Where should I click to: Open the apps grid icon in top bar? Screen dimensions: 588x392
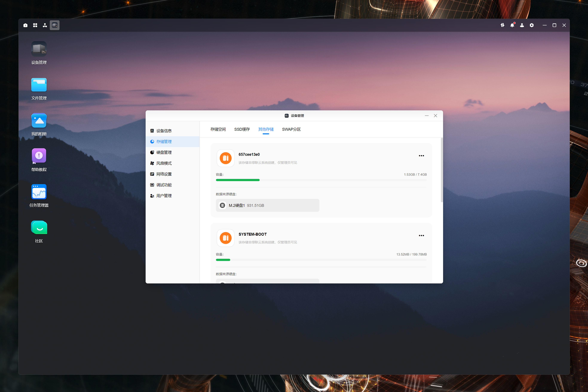pos(35,25)
